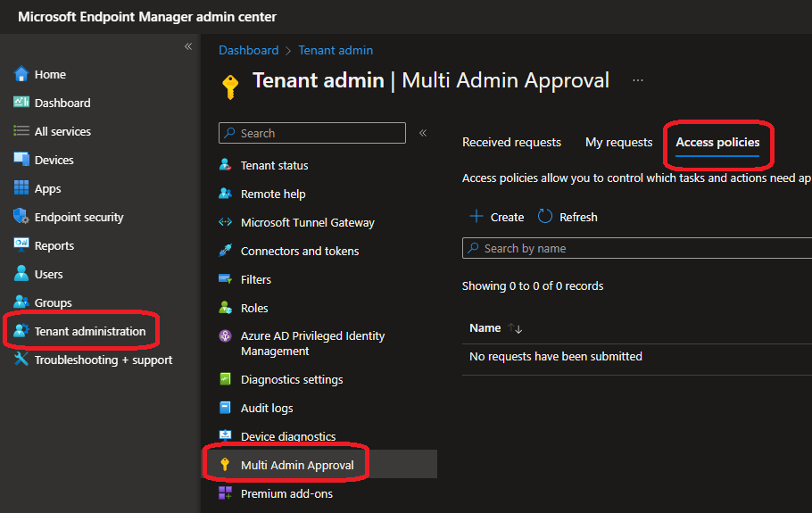The width and height of the screenshot is (812, 513).
Task: Select the Groups icon in navigation
Action: click(21, 302)
